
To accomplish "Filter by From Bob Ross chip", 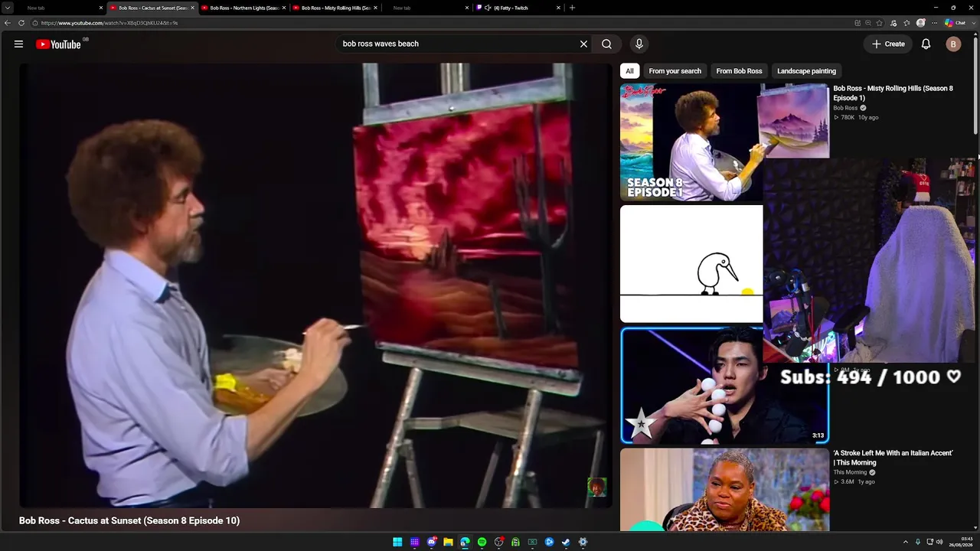I will (739, 71).
